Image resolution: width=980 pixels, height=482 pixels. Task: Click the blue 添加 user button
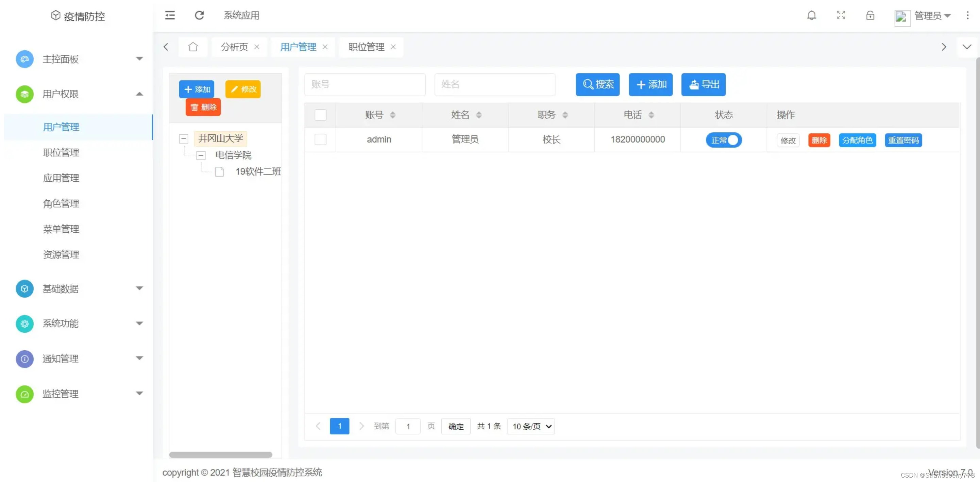click(x=650, y=84)
